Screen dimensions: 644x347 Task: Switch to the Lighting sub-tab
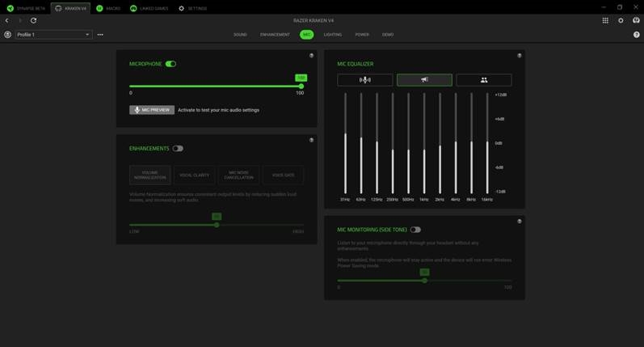pos(333,35)
